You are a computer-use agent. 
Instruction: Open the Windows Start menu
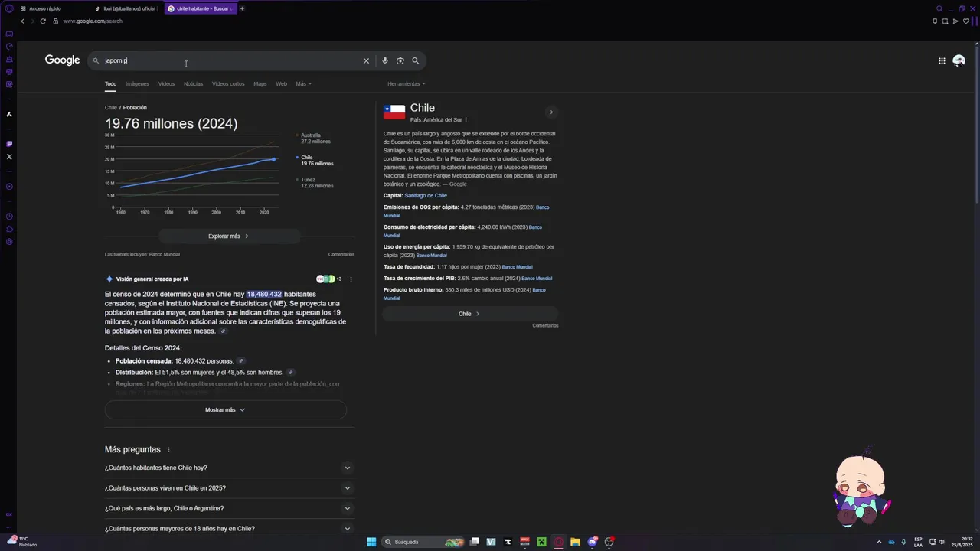tap(371, 542)
